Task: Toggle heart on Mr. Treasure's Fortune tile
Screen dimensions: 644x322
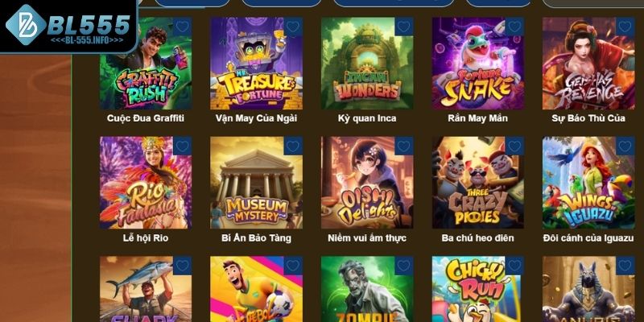Action: pyautogui.click(x=293, y=27)
